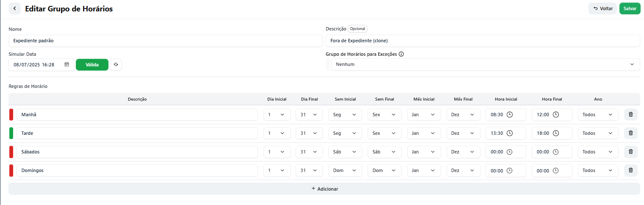Click the back chevron icon beside the title

click(15, 8)
